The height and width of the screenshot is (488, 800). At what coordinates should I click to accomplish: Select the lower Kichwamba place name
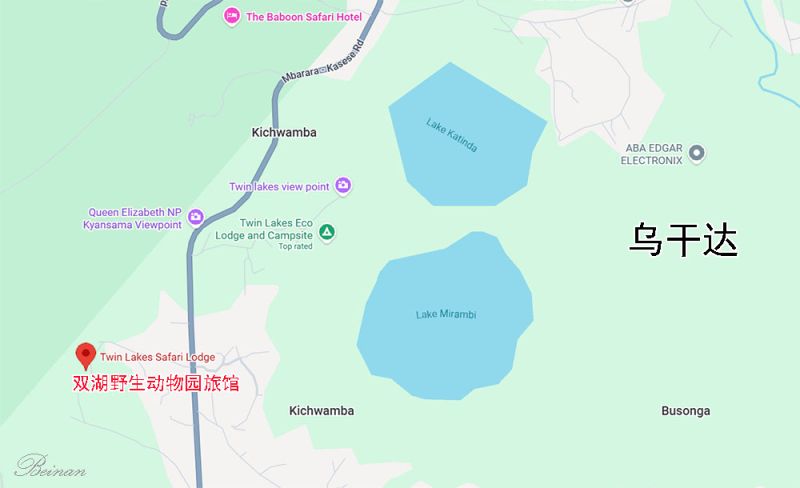[321, 410]
